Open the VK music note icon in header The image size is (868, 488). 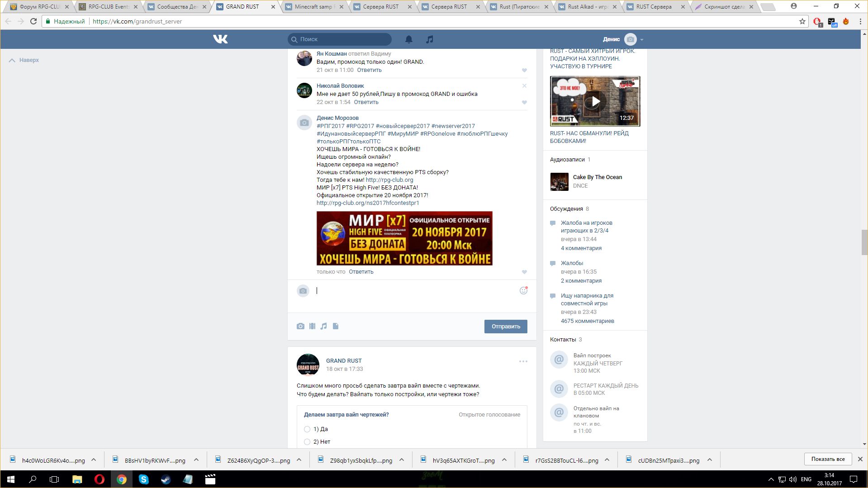(430, 39)
